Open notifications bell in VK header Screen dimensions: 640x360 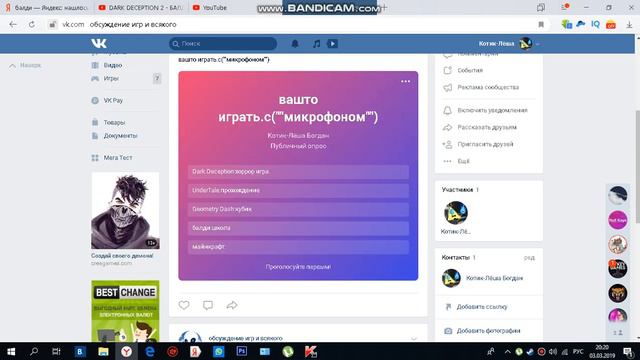[x=295, y=44]
